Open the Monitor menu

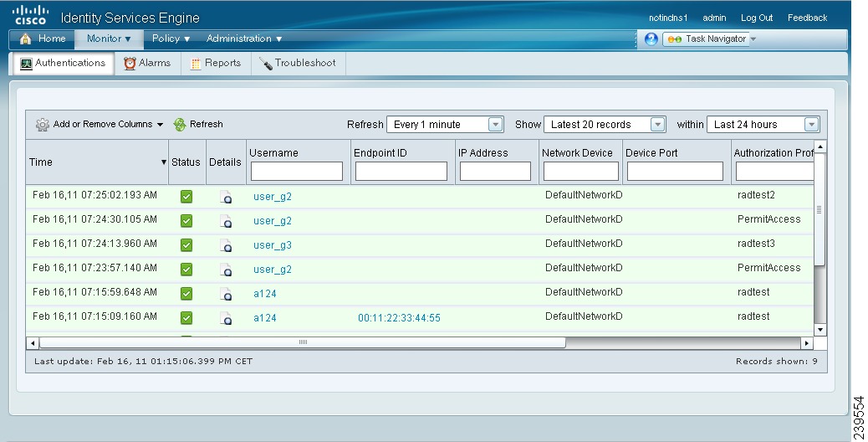(x=109, y=39)
